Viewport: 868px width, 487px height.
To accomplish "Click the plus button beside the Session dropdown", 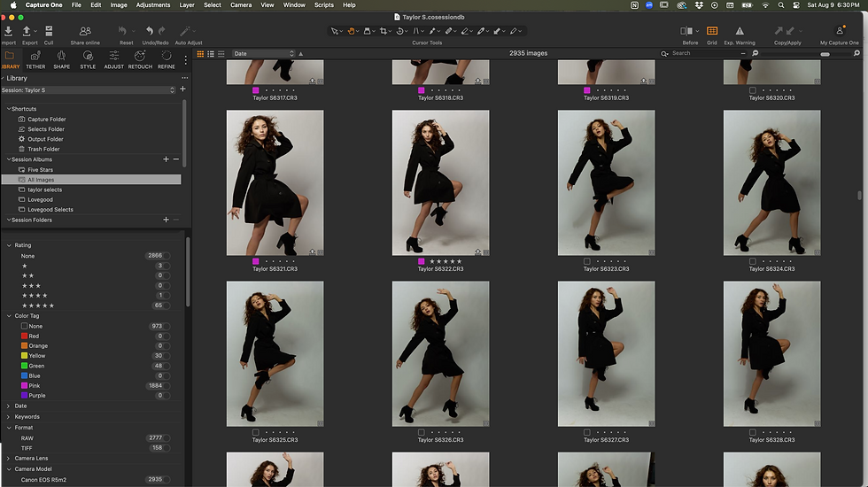I will point(182,89).
